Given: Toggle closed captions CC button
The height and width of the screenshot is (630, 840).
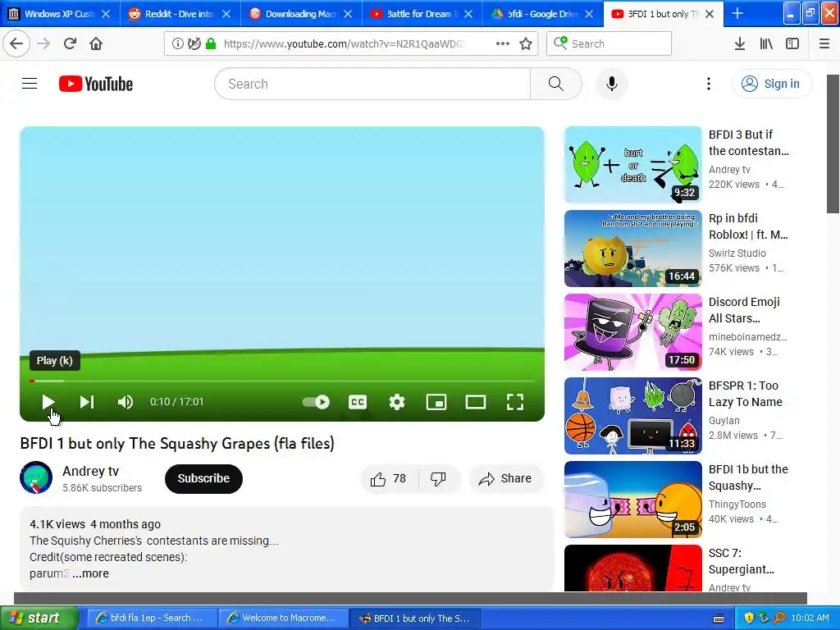Looking at the screenshot, I should pos(358,402).
